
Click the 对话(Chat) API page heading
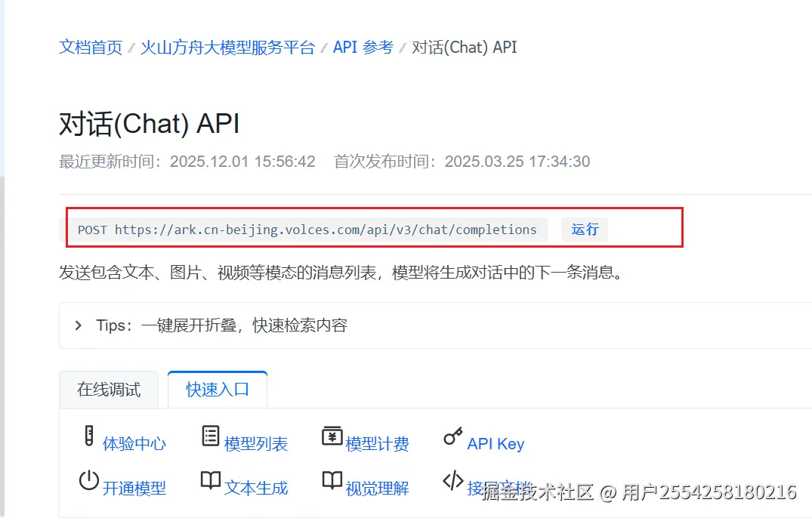coord(149,124)
